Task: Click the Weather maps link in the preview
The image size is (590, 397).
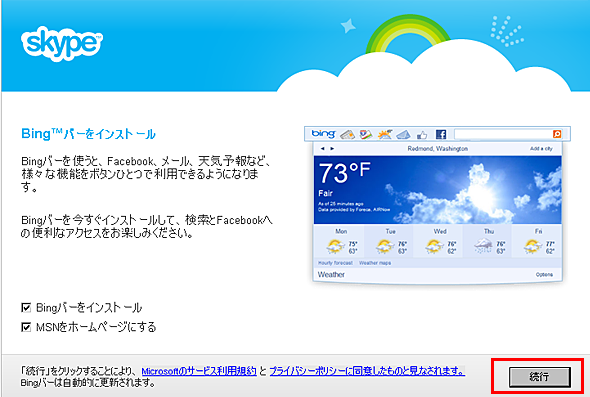Action: click(375, 263)
